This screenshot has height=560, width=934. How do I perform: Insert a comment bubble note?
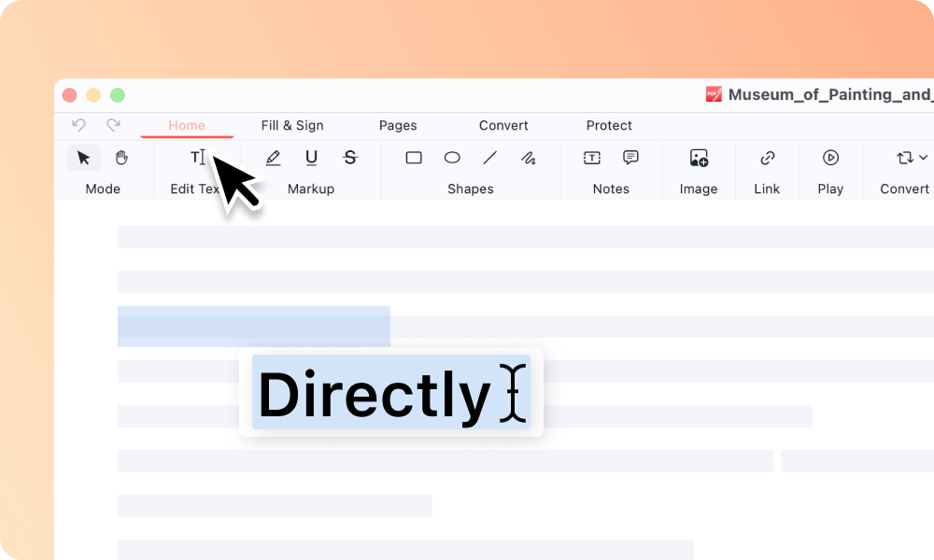[630, 158]
